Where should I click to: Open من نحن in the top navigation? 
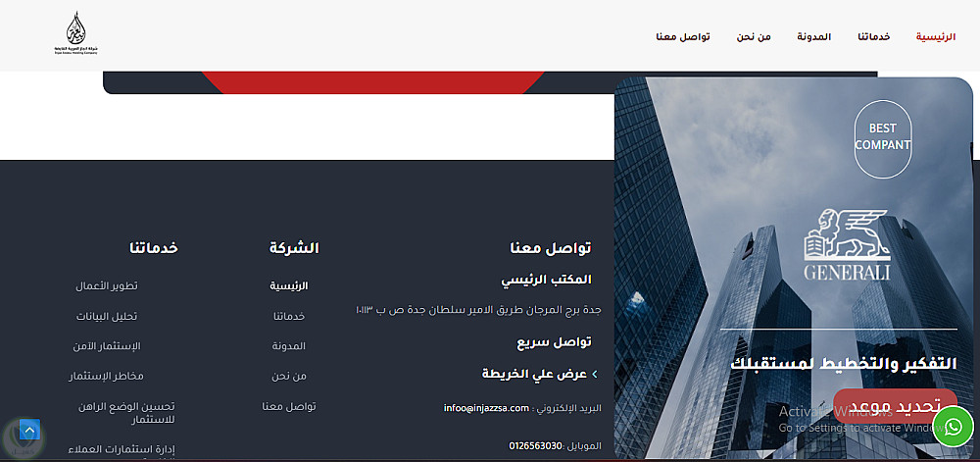(753, 37)
